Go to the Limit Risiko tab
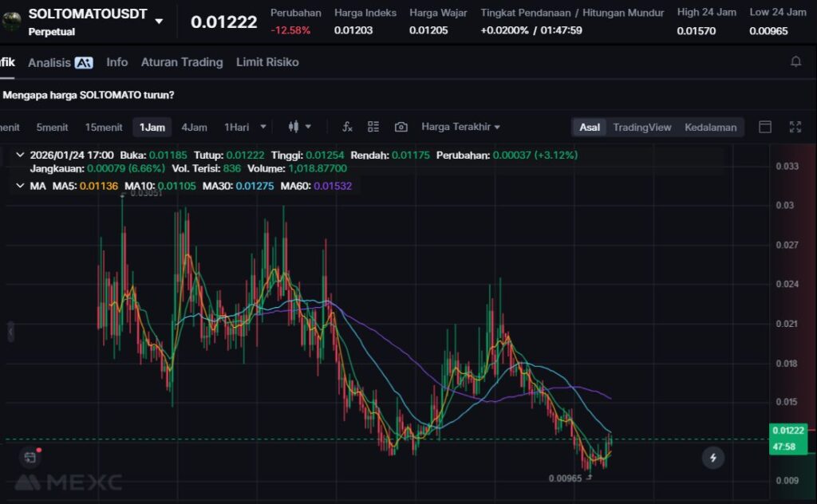Viewport: 817px width, 504px height. [267, 62]
